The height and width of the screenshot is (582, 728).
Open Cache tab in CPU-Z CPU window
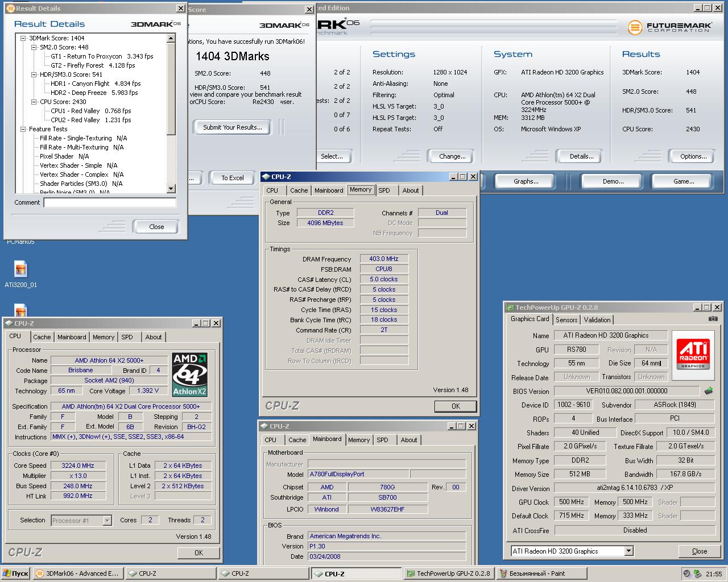tap(42, 337)
